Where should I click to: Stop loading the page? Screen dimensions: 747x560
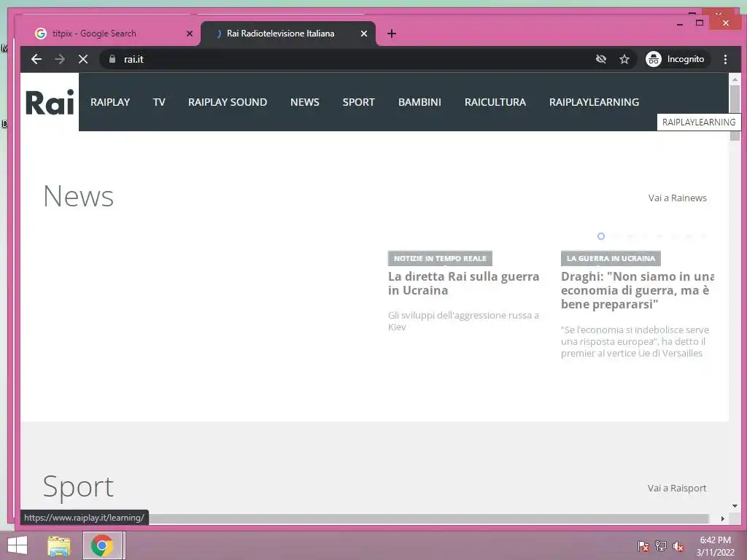click(x=83, y=59)
